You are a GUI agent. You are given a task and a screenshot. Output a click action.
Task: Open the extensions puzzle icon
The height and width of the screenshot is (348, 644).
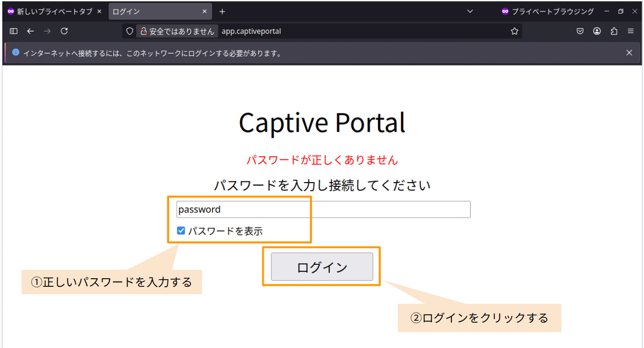tap(614, 31)
